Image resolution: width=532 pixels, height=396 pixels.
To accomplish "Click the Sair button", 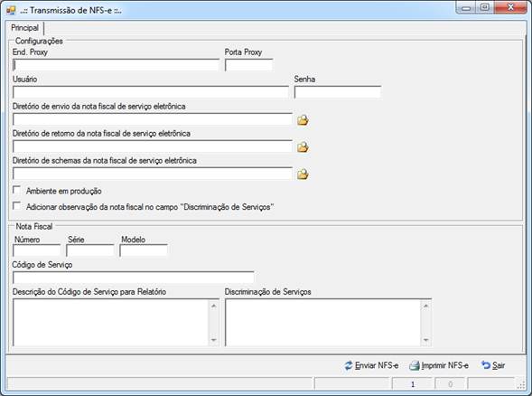I will (493, 365).
